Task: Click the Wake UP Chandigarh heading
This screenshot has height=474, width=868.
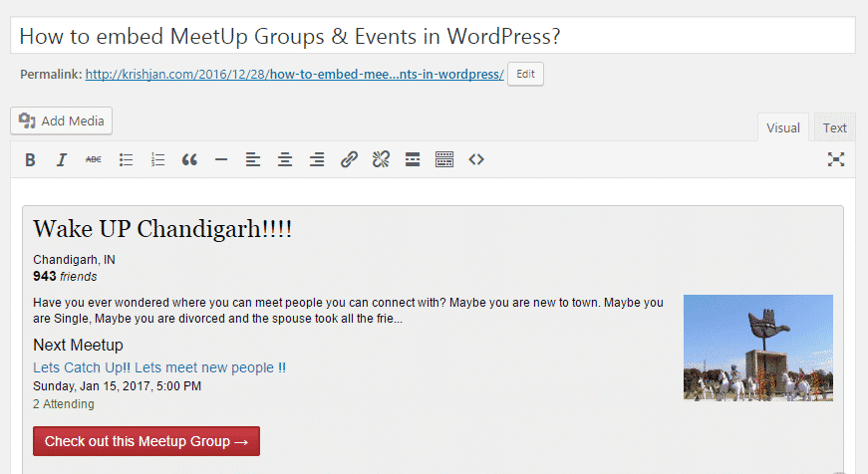Action: click(x=162, y=229)
